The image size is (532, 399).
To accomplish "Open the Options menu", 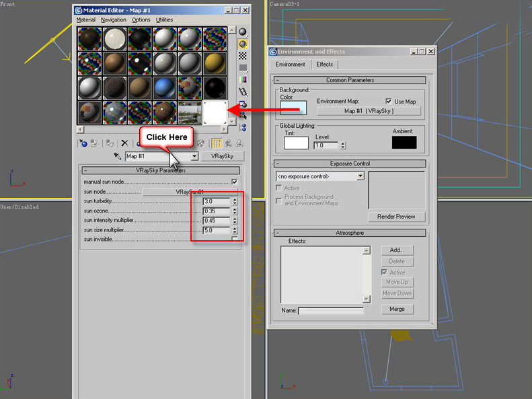I will (141, 20).
